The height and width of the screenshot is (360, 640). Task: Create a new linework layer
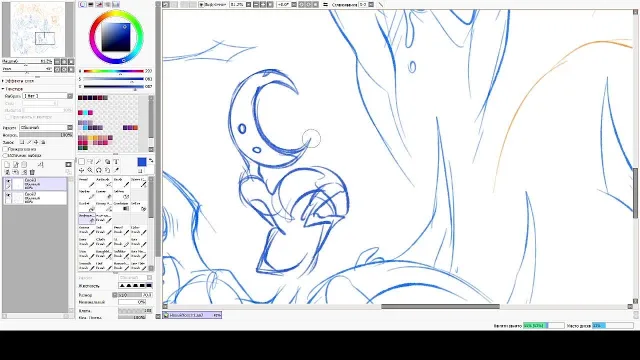[16, 164]
